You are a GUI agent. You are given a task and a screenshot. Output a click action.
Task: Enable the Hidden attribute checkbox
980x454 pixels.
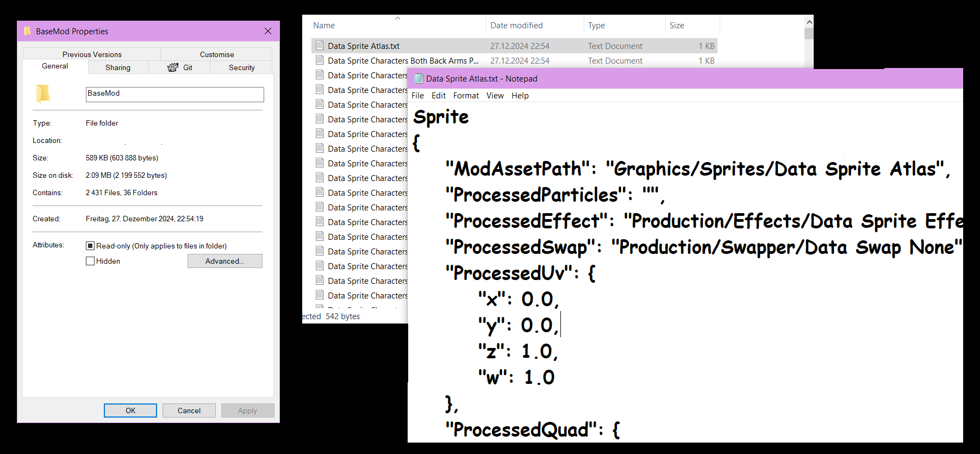[x=90, y=261]
